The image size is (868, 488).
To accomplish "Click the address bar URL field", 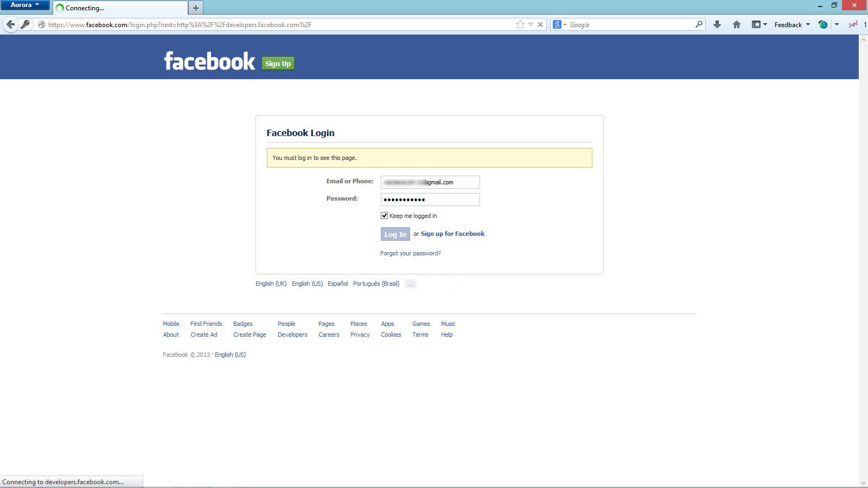I will [279, 24].
